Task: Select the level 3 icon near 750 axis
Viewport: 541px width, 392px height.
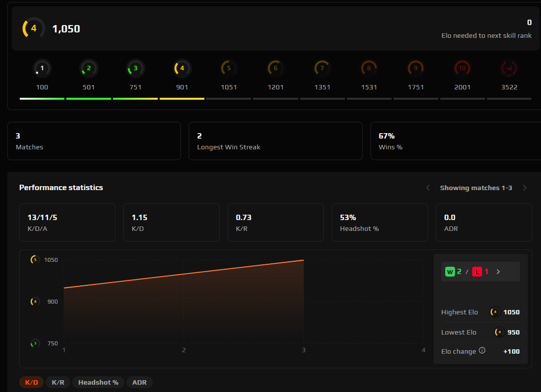Action: (x=34, y=343)
